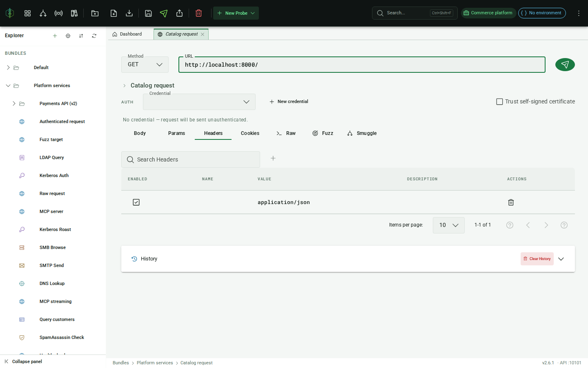
Task: Click the top Search box
Action: pyautogui.click(x=414, y=13)
